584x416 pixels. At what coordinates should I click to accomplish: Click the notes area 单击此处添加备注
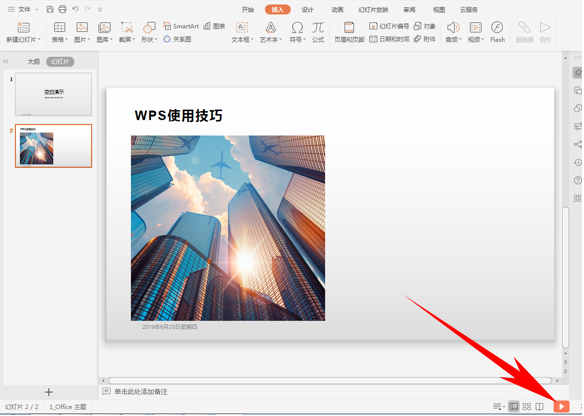pos(141,391)
